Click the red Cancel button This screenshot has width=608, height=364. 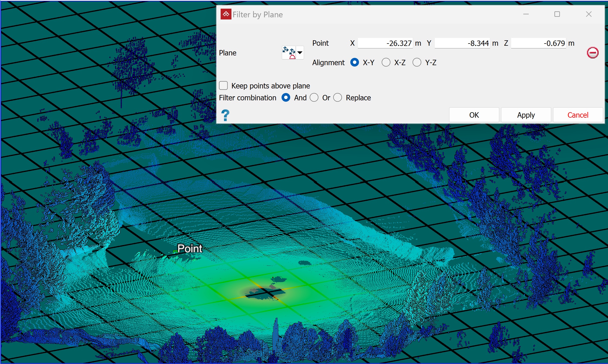[x=578, y=115]
